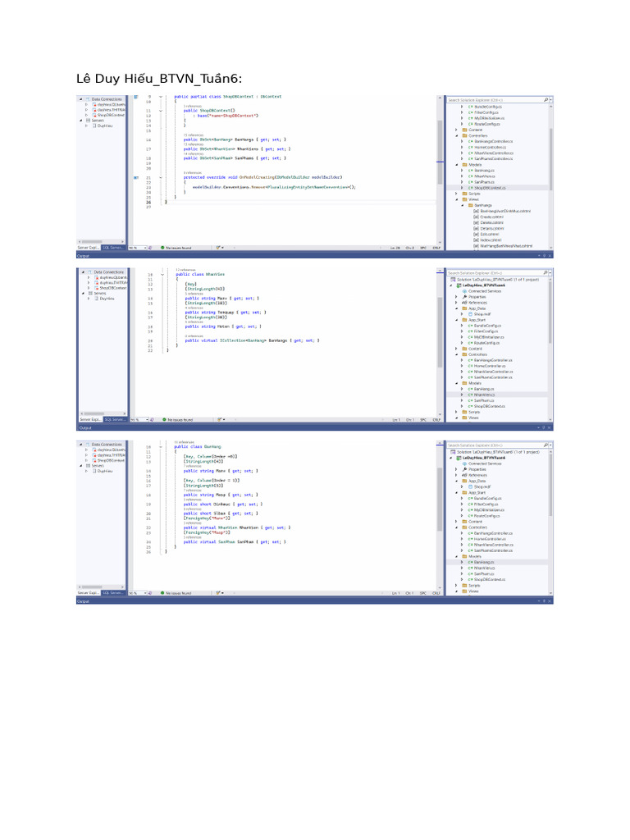Open the Shop.mdf database file icon in the middle screenshot

469,313
